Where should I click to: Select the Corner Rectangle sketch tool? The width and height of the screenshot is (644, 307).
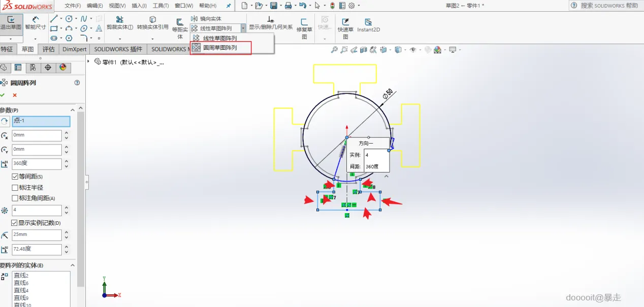click(x=54, y=28)
